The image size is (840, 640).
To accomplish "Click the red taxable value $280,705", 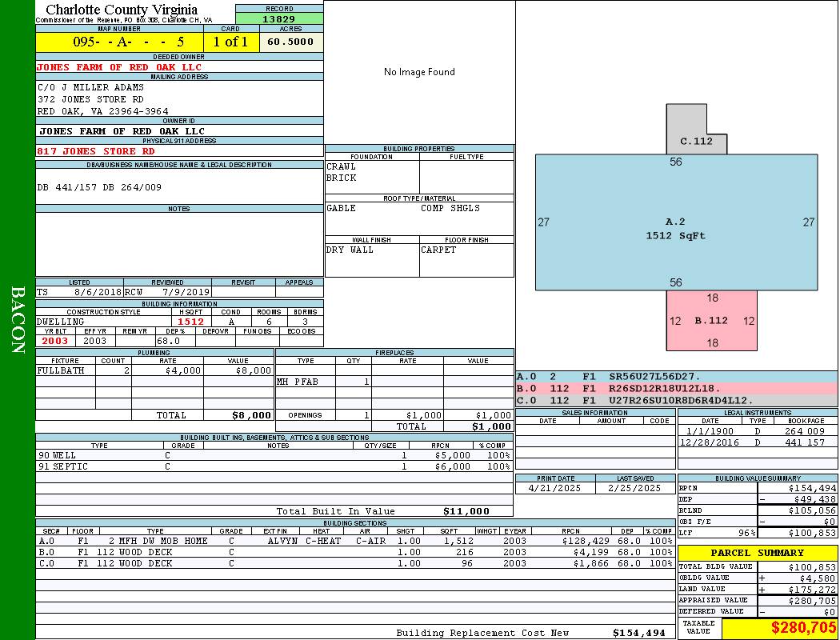I will coord(779,628).
